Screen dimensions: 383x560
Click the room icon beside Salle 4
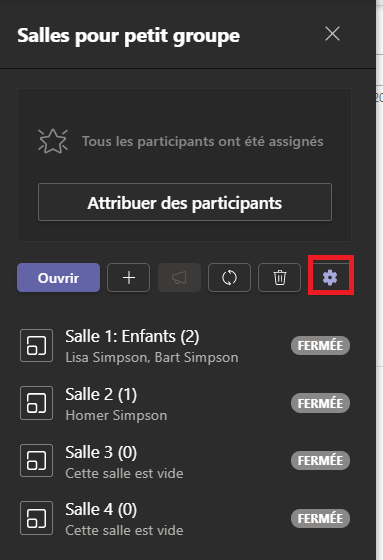[x=36, y=518]
